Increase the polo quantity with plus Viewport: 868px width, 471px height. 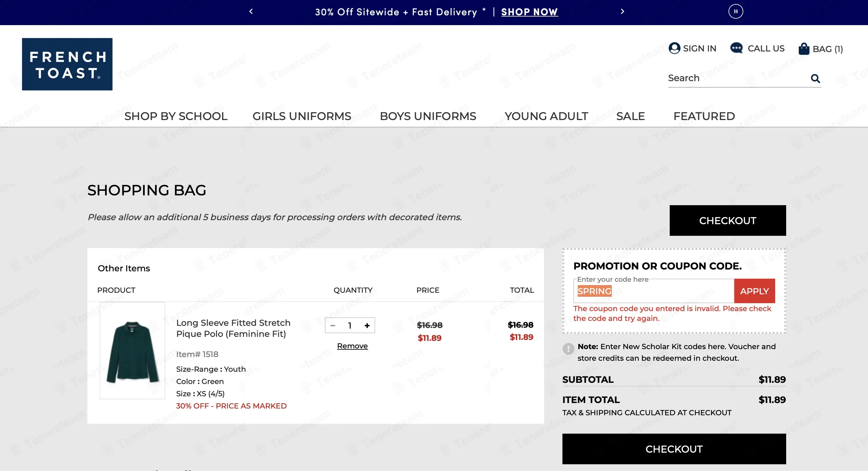click(367, 326)
